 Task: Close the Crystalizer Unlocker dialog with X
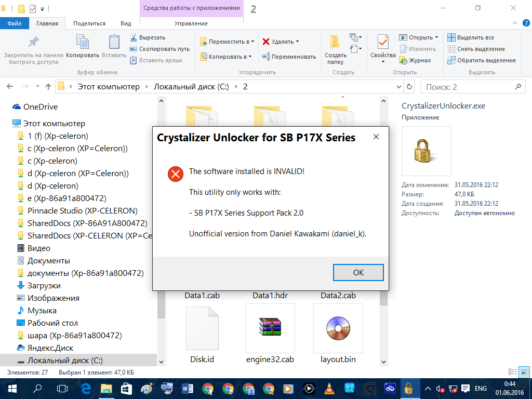pos(376,137)
